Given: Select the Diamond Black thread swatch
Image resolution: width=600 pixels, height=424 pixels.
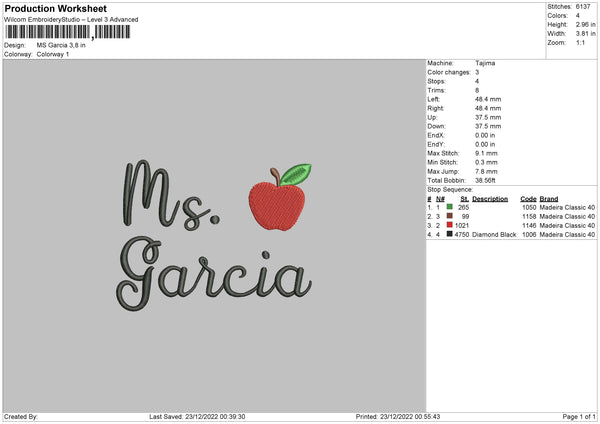Looking at the screenshot, I should 449,234.
